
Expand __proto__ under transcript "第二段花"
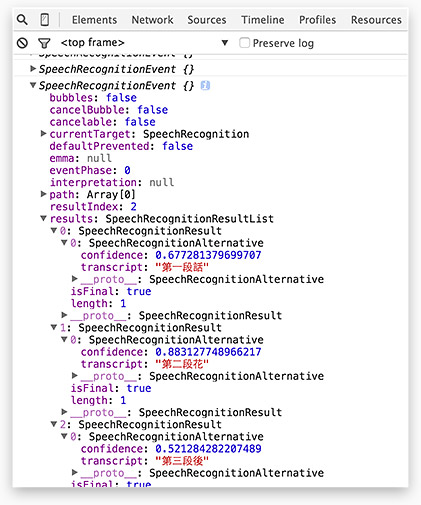click(75, 376)
